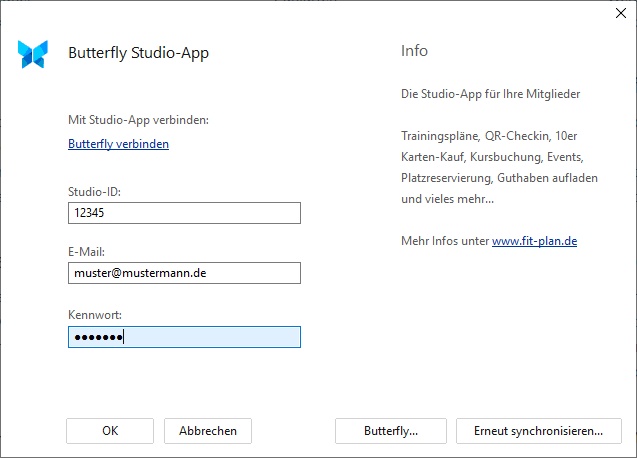637x458 pixels.
Task: Open the "Butterfly..." button
Action: point(391,431)
